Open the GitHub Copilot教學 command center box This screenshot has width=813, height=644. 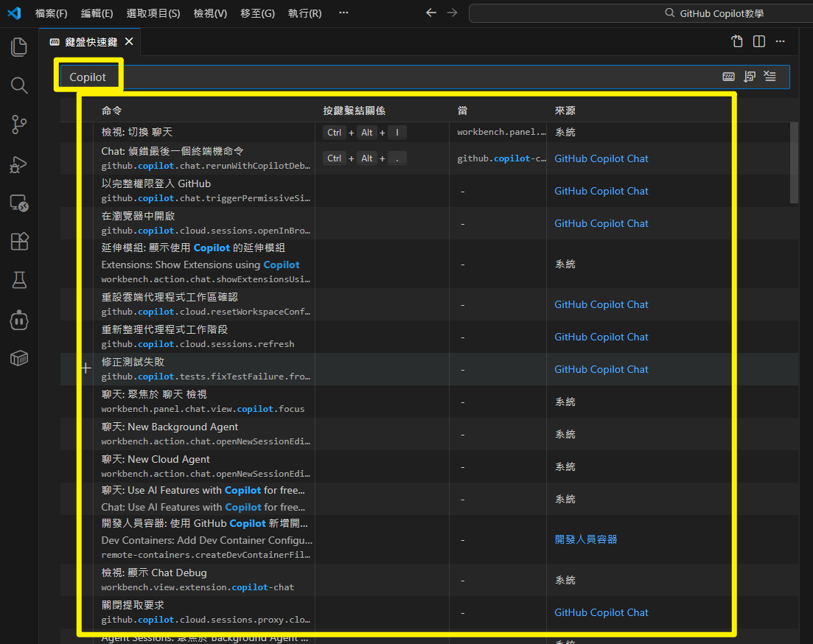(x=640, y=13)
